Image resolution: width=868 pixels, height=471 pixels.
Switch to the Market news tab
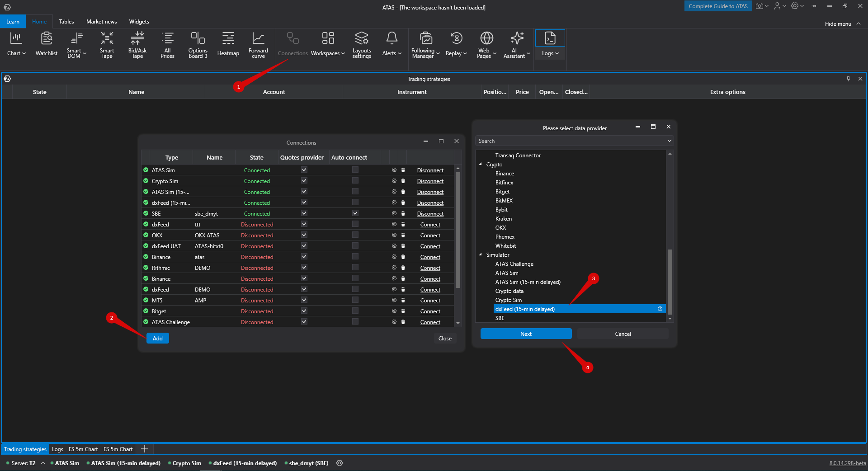click(101, 22)
